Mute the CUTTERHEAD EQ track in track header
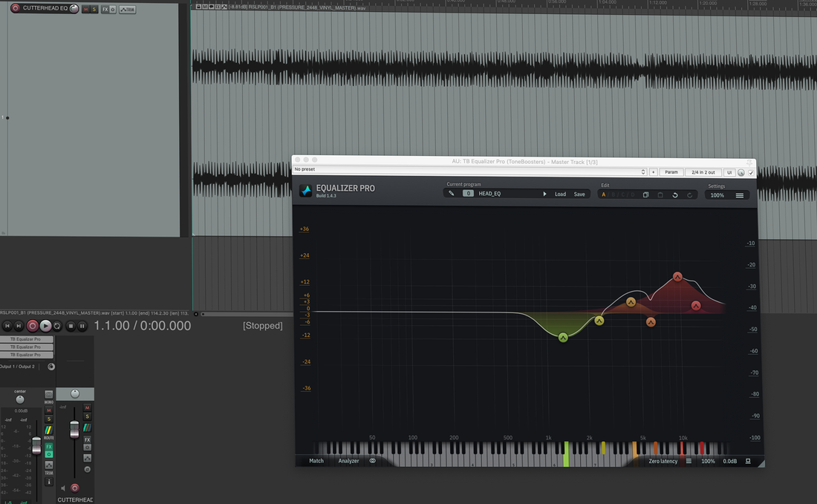817x504 pixels. point(86,10)
